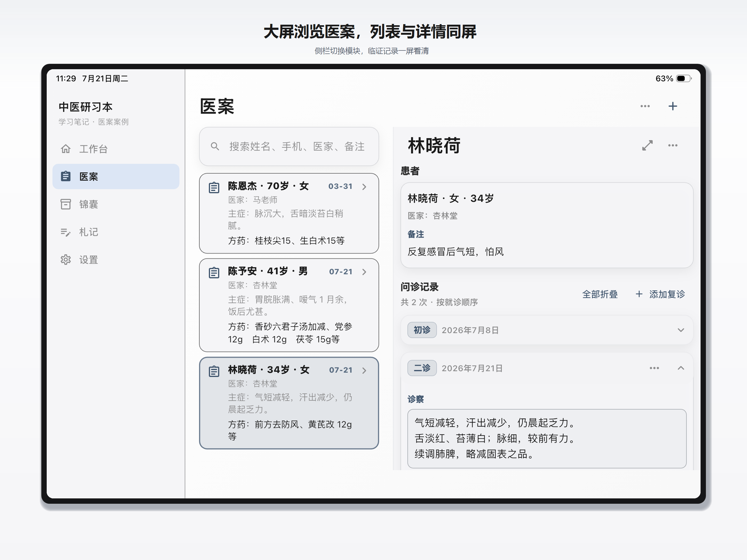Click clipboard icon on 陈恩杰 card
Image resolution: width=747 pixels, height=560 pixels.
click(x=214, y=187)
